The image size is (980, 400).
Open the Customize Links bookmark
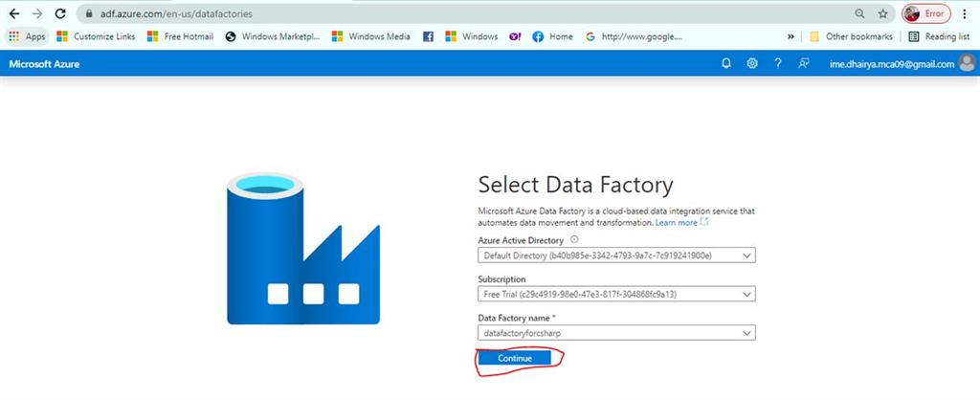coord(96,36)
